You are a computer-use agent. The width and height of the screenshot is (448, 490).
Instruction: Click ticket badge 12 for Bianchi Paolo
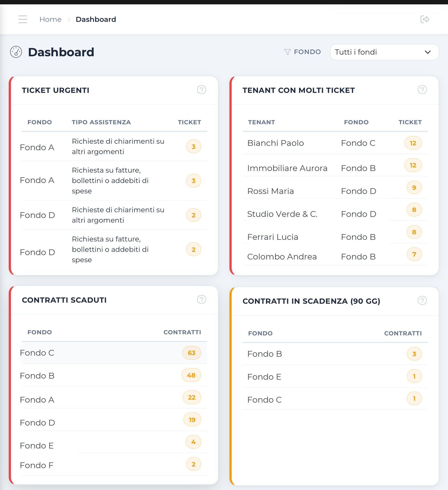(413, 143)
